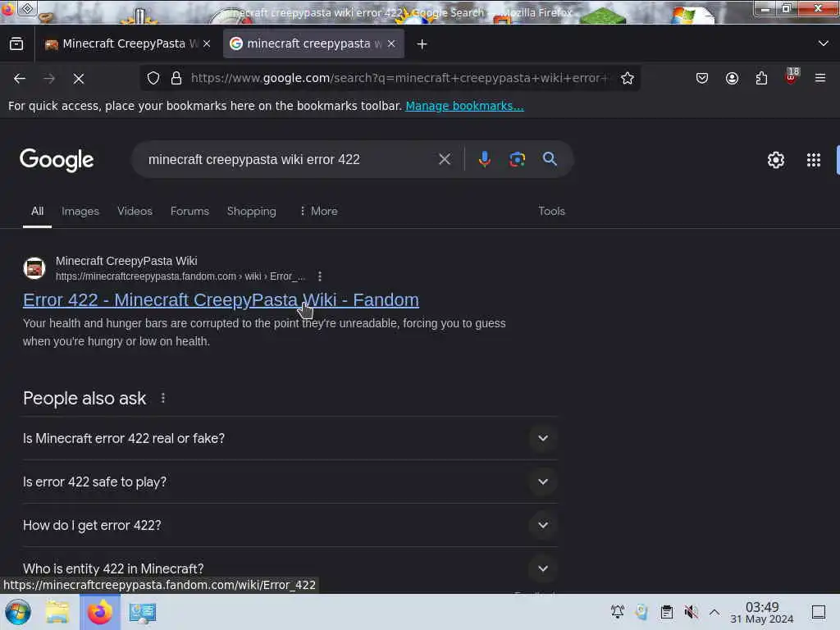This screenshot has height=630, width=840.
Task: Switch to Videos results
Action: [135, 211]
